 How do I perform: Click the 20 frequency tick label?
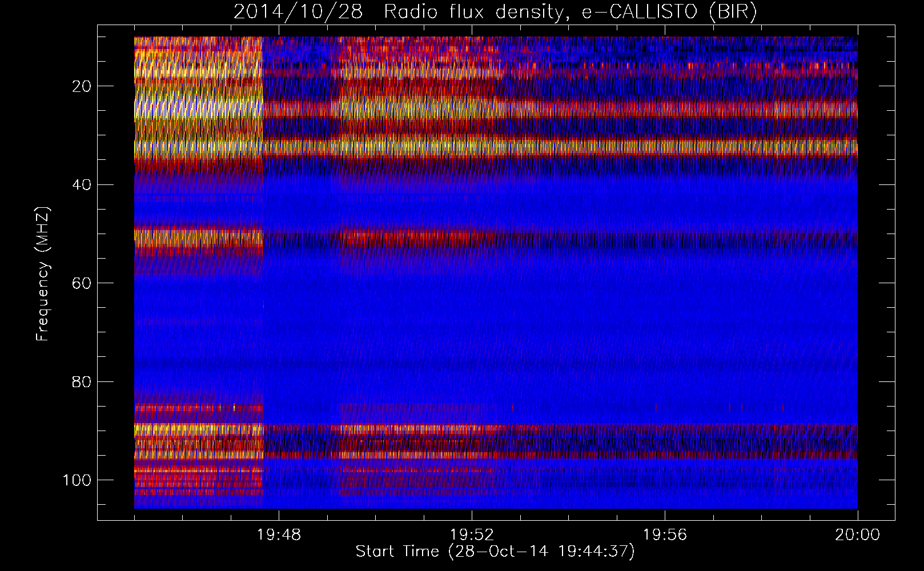82,86
